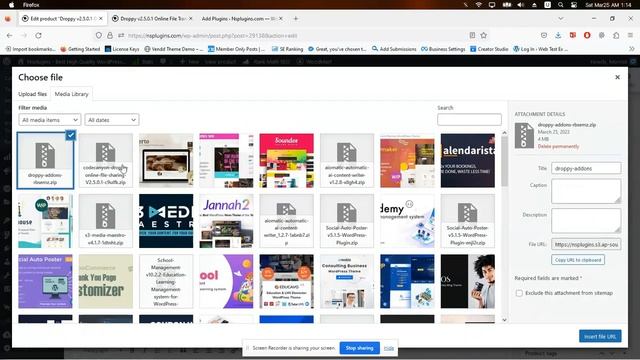Click the Pocket save icon in toolbar
The width and height of the screenshot is (640, 360).
pos(544,36)
